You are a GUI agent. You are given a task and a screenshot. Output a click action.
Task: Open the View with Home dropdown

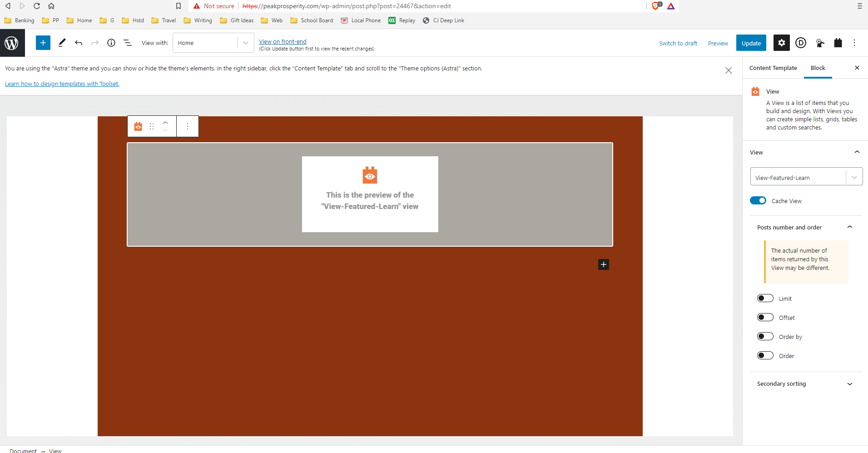[x=213, y=43]
